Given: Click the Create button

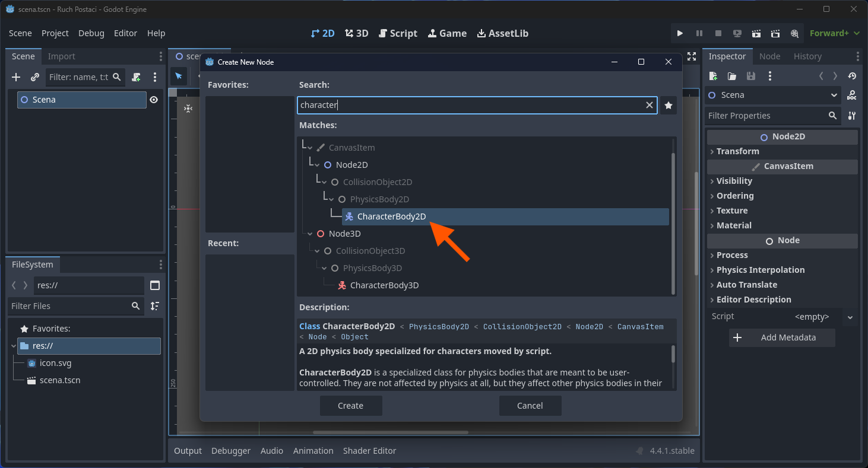Looking at the screenshot, I should (351, 406).
